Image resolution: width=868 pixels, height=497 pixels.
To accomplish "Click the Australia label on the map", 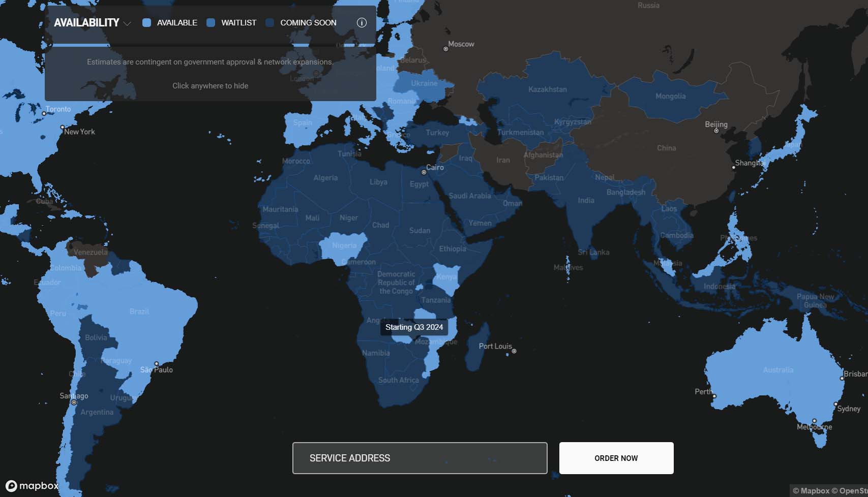I will [777, 370].
